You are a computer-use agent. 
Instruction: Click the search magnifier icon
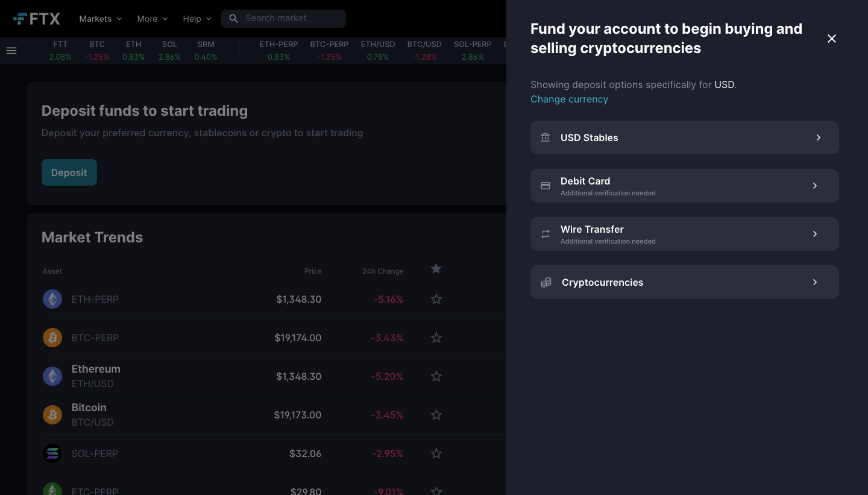point(234,19)
